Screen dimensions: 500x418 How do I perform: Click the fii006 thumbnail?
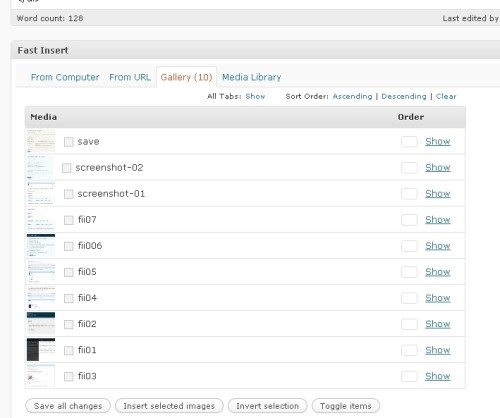coord(41,245)
